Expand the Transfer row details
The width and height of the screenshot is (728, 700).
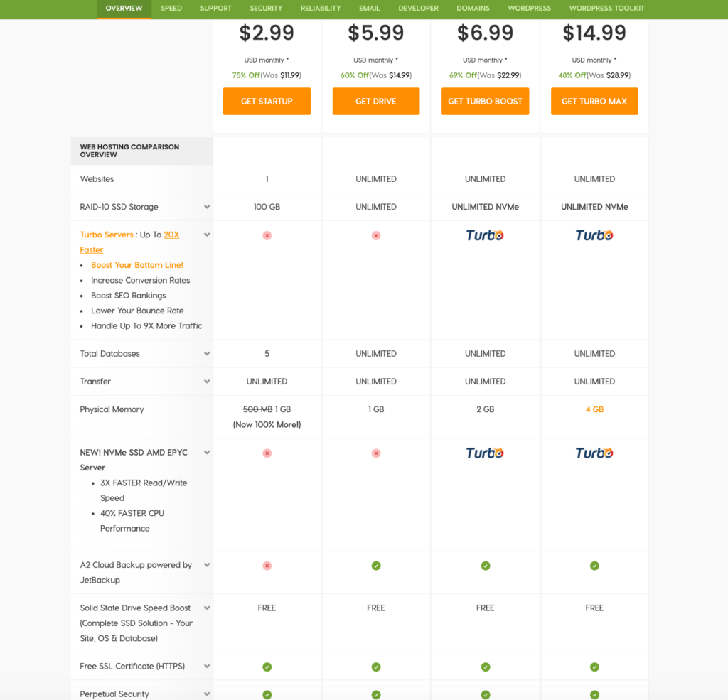tap(206, 381)
